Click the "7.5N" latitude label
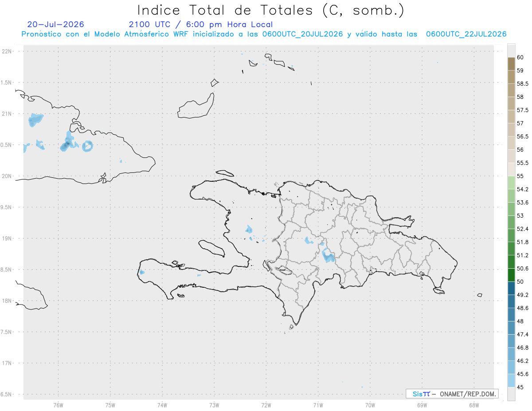 coord(7,332)
